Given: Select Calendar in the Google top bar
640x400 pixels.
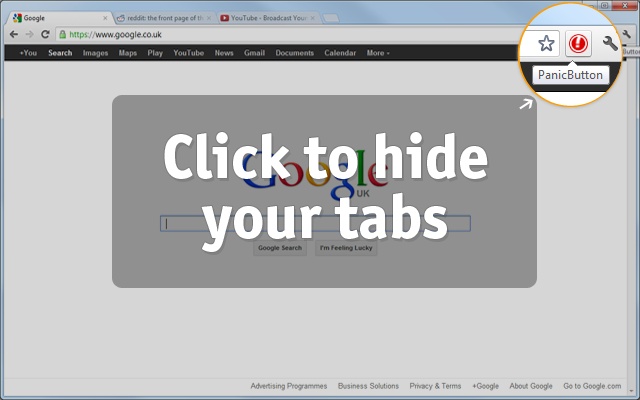Looking at the screenshot, I should [x=339, y=53].
